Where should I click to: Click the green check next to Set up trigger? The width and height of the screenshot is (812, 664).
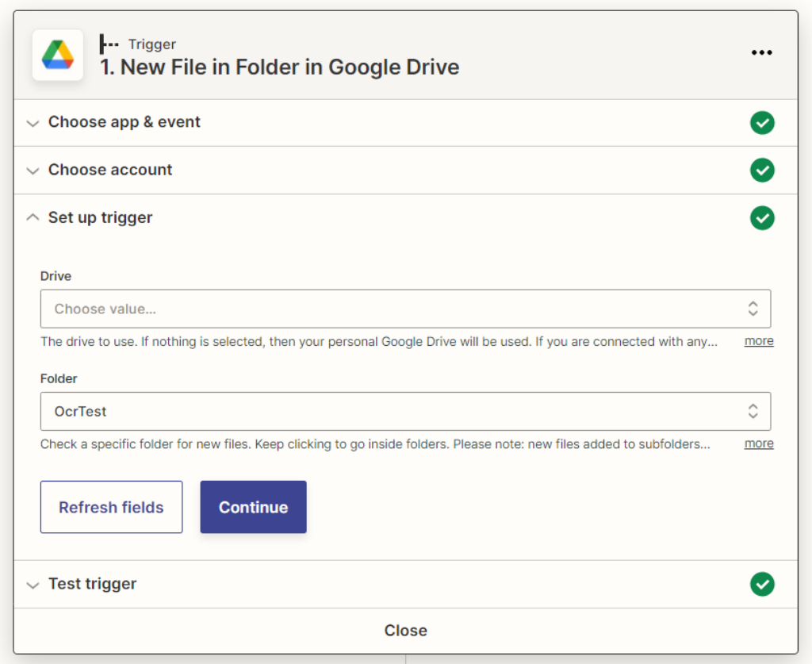(762, 218)
